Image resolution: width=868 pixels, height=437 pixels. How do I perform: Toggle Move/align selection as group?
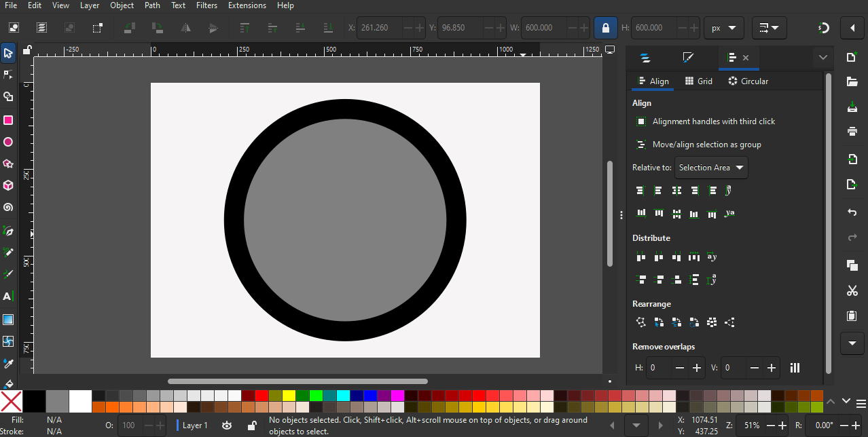[x=640, y=145]
